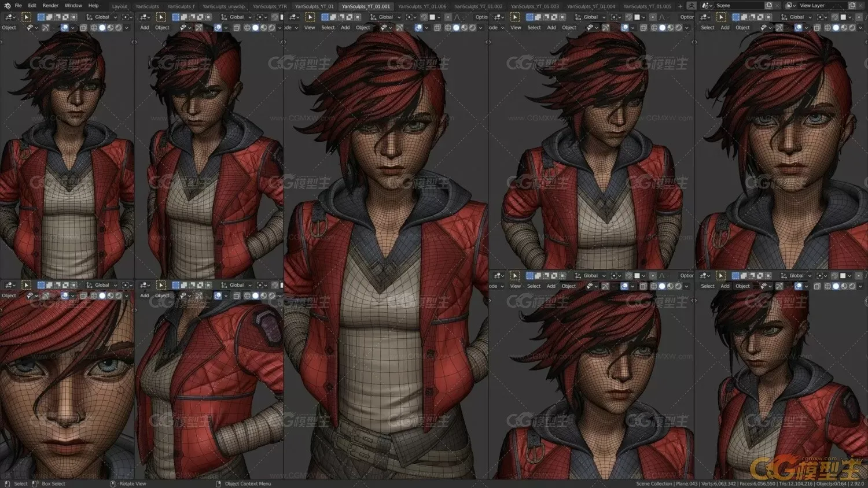Click the Blender logo menu icon
The width and height of the screenshot is (868, 488).
point(8,5)
